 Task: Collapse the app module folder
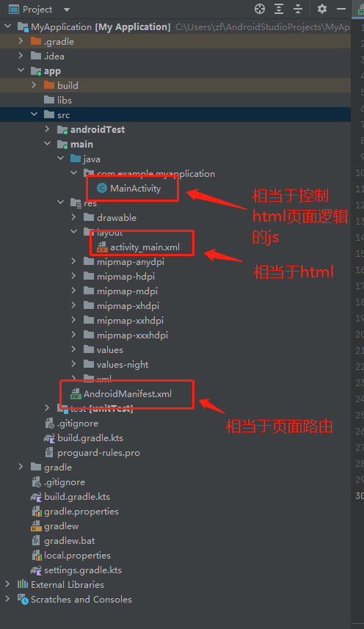coord(21,70)
